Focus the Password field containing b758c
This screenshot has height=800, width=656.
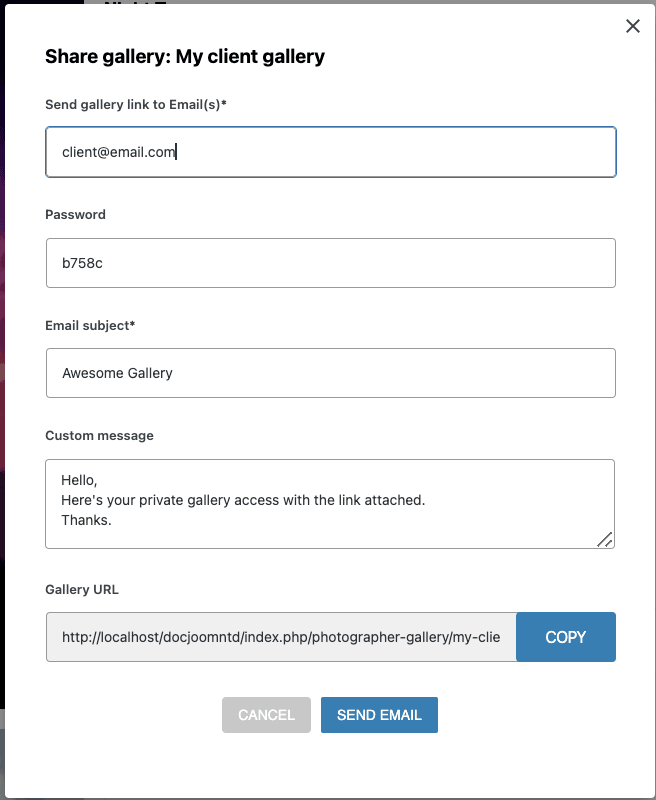point(330,263)
